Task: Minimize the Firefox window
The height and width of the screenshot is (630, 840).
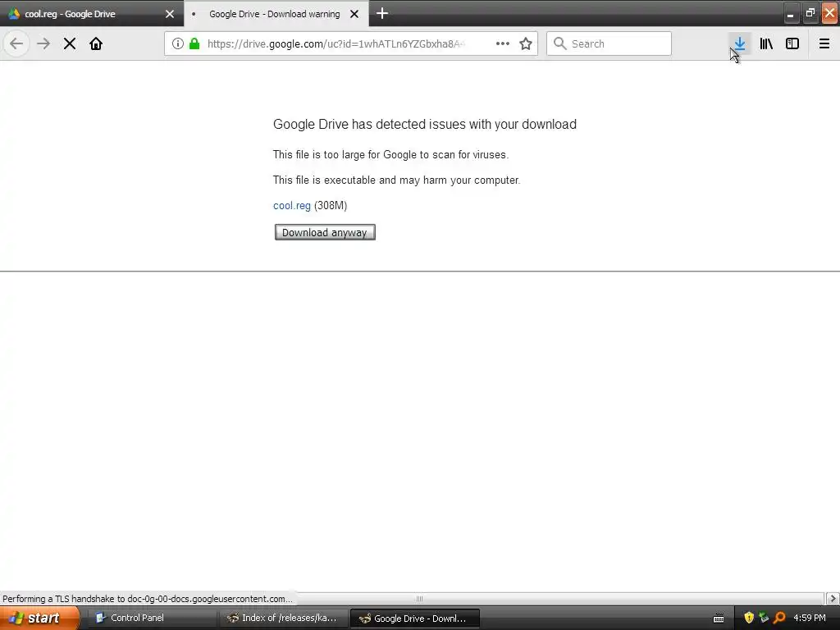Action: (790, 13)
